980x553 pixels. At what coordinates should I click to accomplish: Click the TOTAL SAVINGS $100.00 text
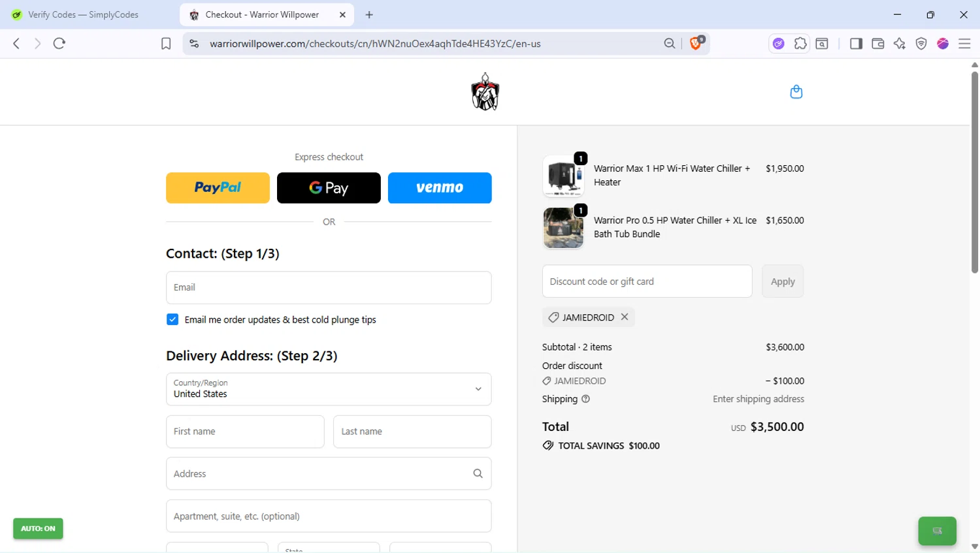coord(609,446)
